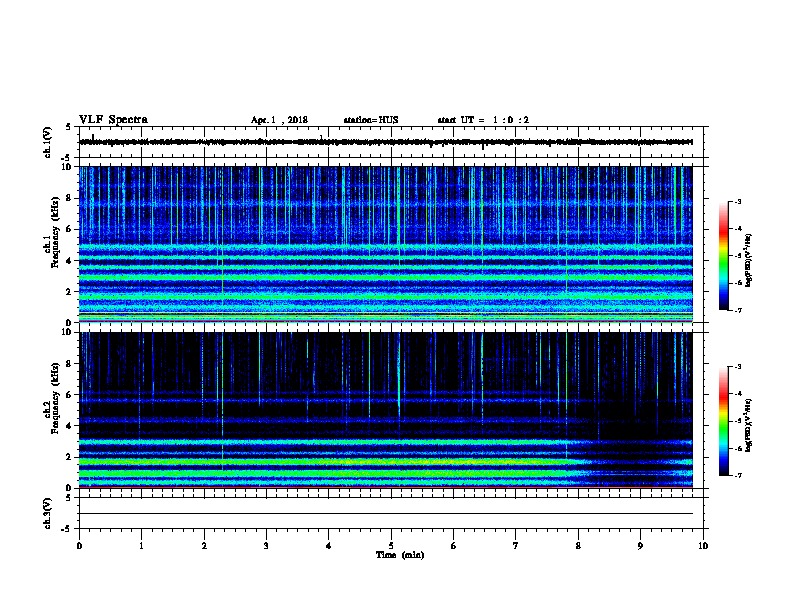The image size is (792, 612).
Task: Click time axis tick label "4"
Action: tap(329, 546)
